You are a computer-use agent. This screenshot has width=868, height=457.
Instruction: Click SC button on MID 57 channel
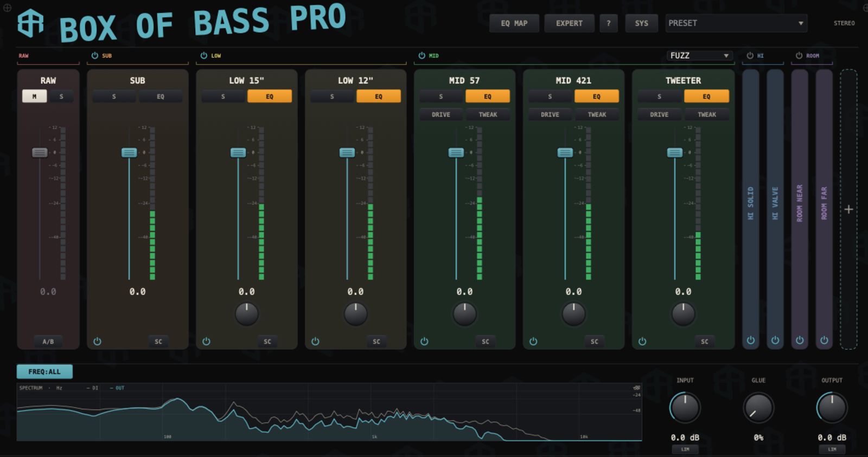click(x=486, y=342)
